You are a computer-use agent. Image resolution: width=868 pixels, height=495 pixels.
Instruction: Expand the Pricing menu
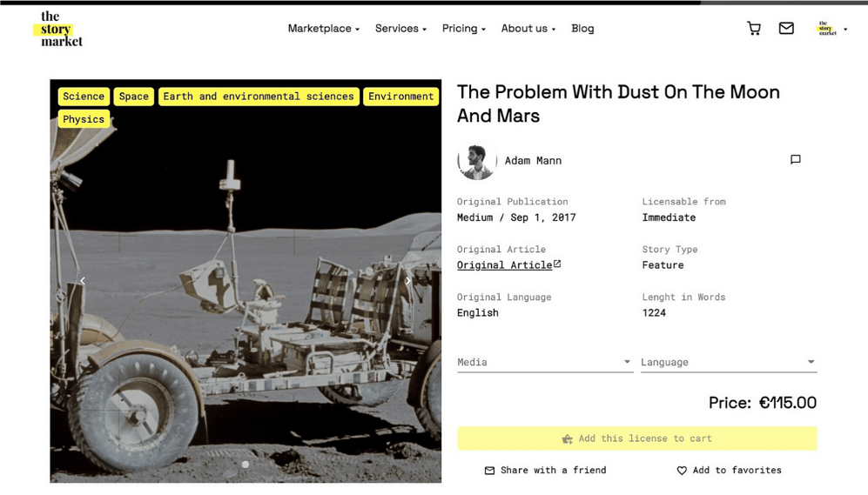(x=463, y=29)
